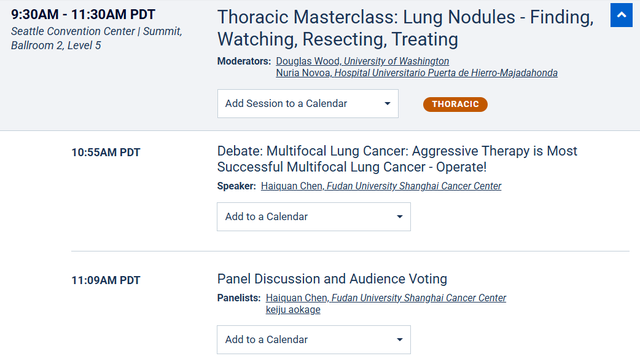Open the Add Session to a Calendar dropdown
640x364 pixels.
[x=308, y=104]
